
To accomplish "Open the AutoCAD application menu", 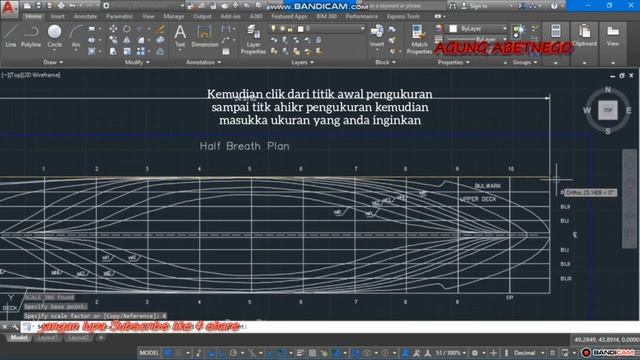I will pos(9,8).
